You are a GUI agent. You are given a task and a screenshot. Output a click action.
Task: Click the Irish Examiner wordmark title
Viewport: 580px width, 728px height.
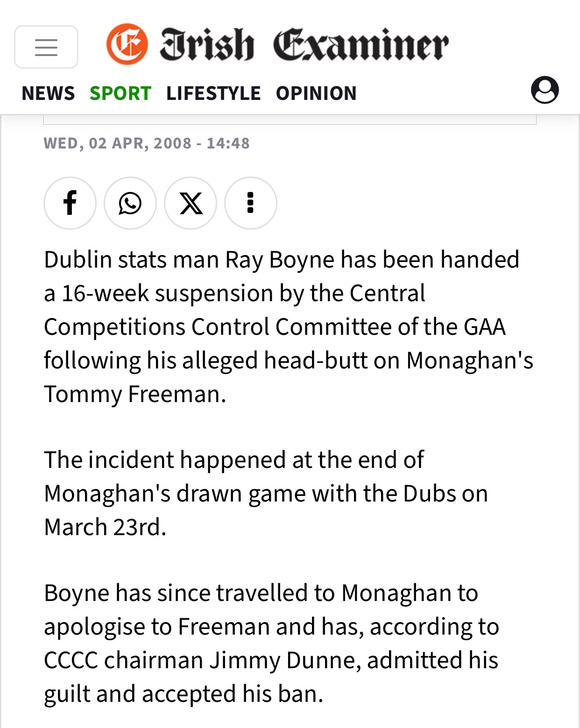[x=304, y=45]
